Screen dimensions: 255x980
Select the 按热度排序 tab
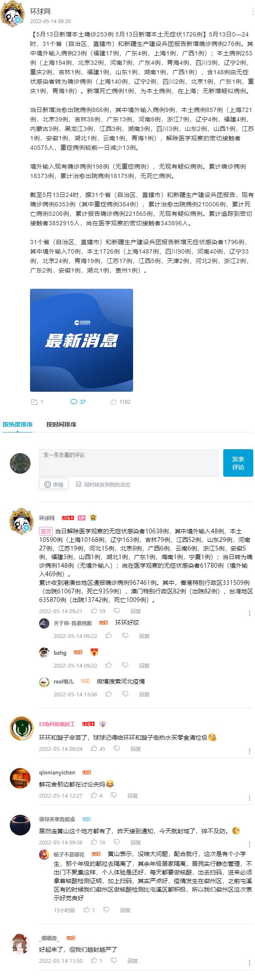(x=18, y=424)
